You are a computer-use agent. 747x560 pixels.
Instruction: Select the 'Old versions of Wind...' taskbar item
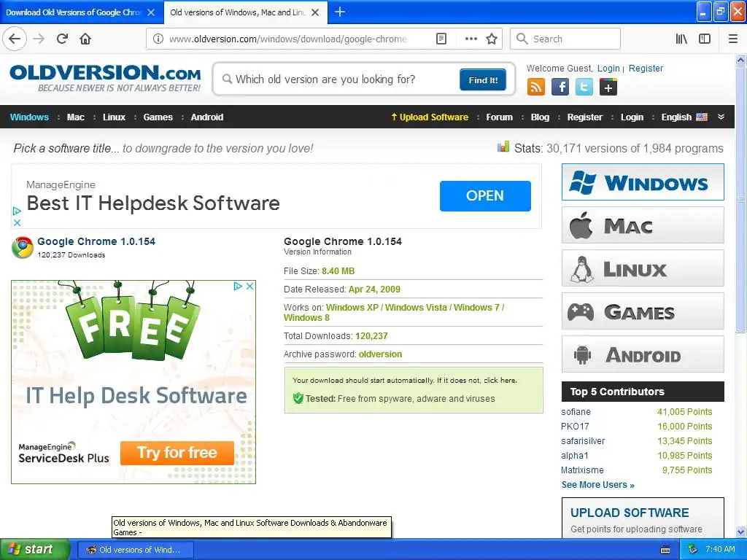(135, 550)
